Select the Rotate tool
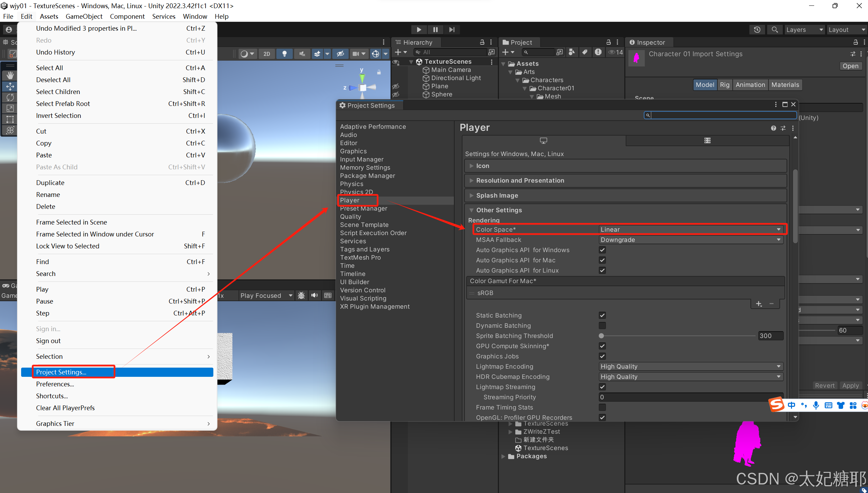 (x=10, y=97)
